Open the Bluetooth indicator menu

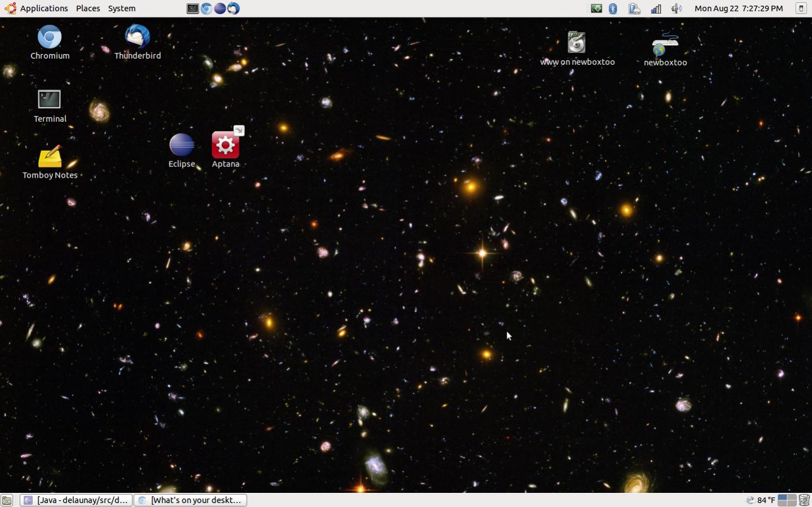pos(613,8)
